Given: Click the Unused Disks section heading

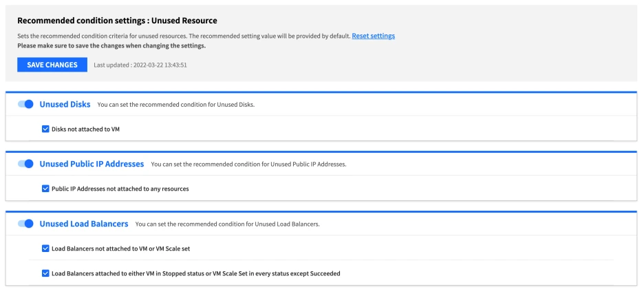Looking at the screenshot, I should click(x=65, y=104).
